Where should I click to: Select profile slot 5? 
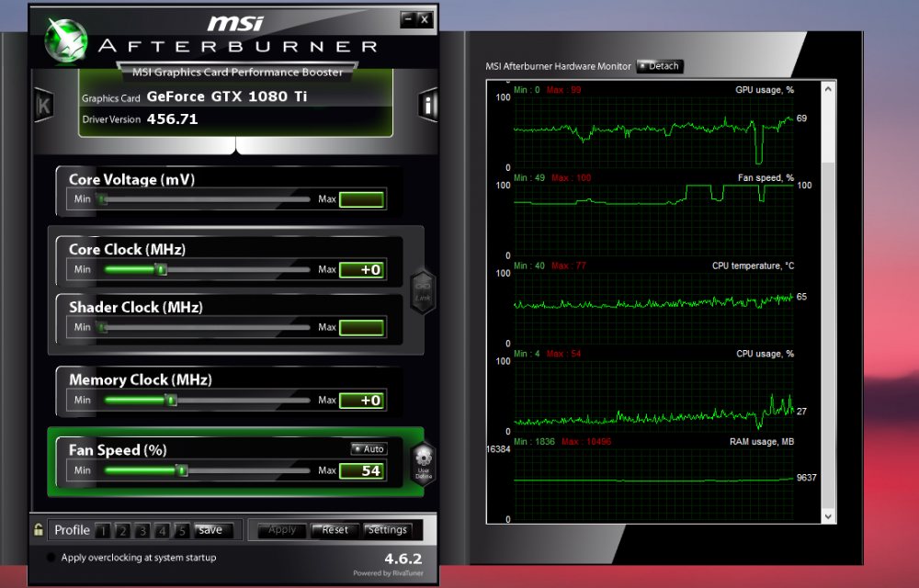coord(182,530)
